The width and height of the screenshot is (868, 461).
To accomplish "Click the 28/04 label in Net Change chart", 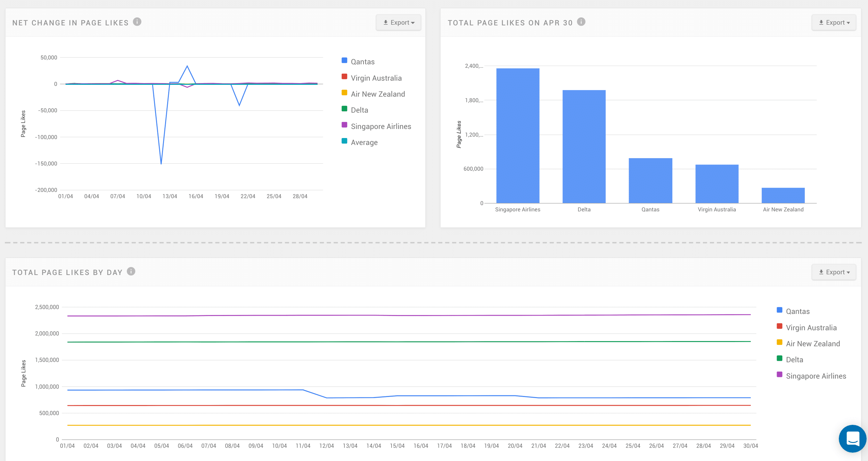I will point(300,196).
